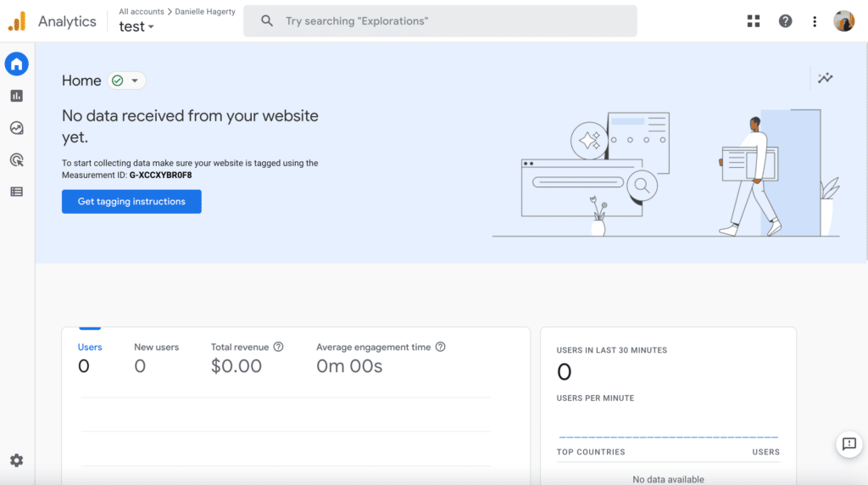Expand the Home status dropdown arrow
This screenshot has width=868, height=485.
pyautogui.click(x=135, y=81)
